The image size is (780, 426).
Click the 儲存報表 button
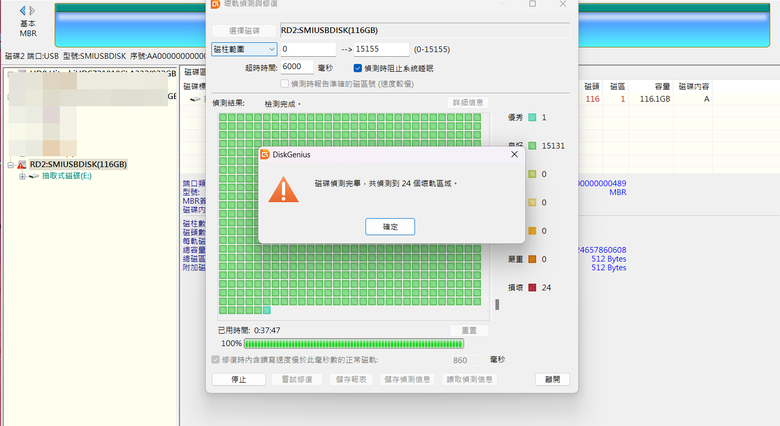pyautogui.click(x=351, y=379)
